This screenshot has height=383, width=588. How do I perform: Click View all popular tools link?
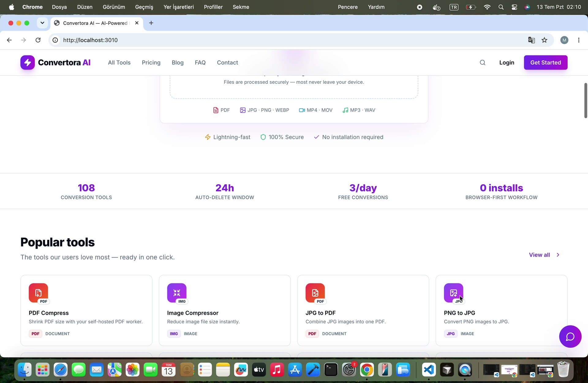[x=544, y=255]
